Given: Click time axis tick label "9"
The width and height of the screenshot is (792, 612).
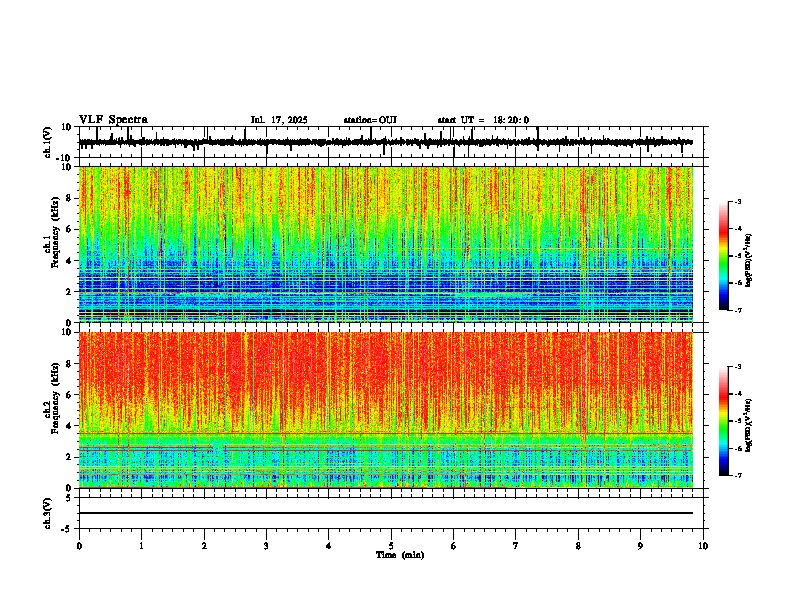Looking at the screenshot, I should (x=640, y=546).
